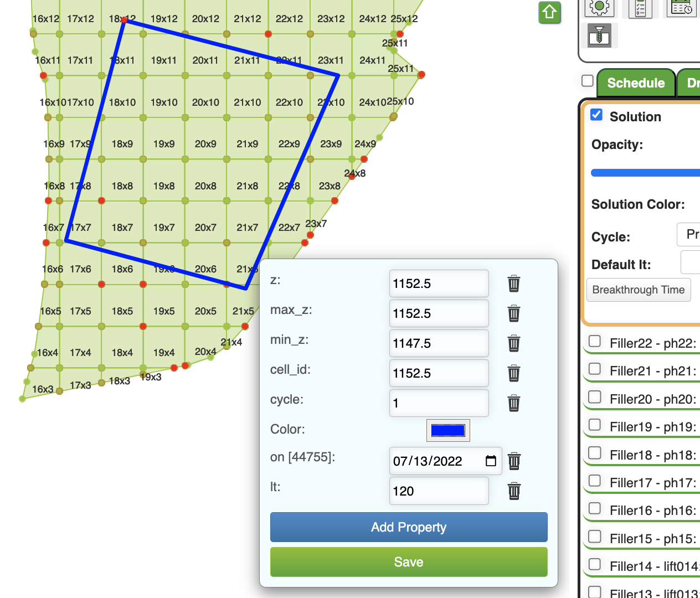The width and height of the screenshot is (700, 598).
Task: Enable the Filler22 - ph22 checkbox
Action: click(594, 341)
